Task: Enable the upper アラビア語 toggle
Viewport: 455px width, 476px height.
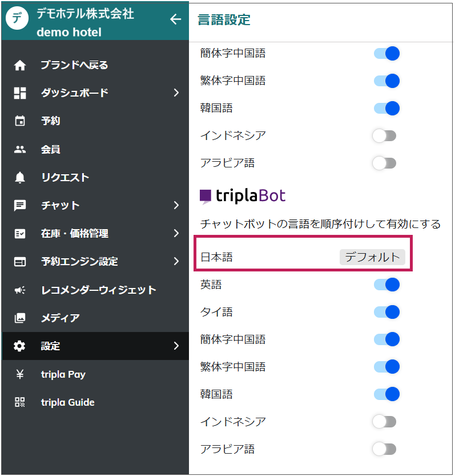Action: (384, 163)
